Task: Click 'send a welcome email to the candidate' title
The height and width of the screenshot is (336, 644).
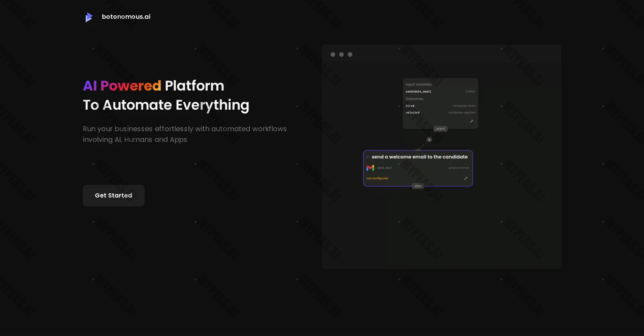Action: pos(419,157)
